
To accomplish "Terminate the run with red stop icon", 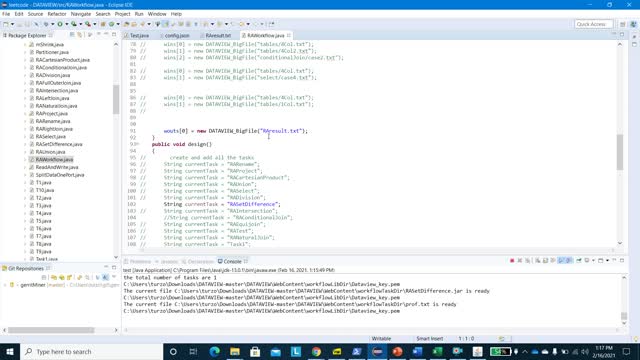I will (512, 260).
